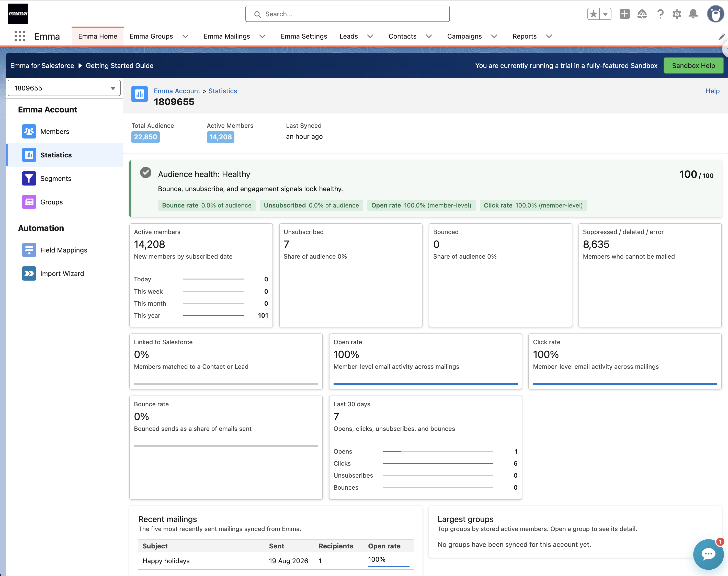This screenshot has width=728, height=576.
Task: Click the Help link at right
Action: (x=712, y=91)
